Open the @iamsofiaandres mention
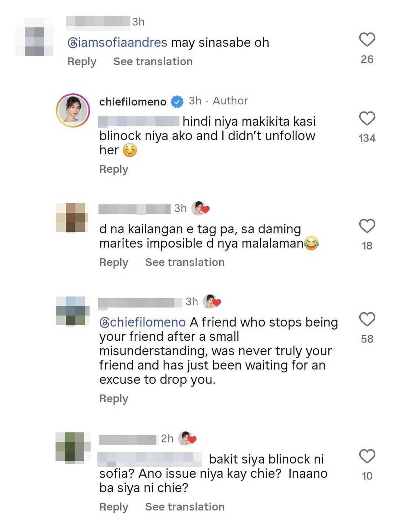Screen dimensions: 396x532 tap(117, 43)
